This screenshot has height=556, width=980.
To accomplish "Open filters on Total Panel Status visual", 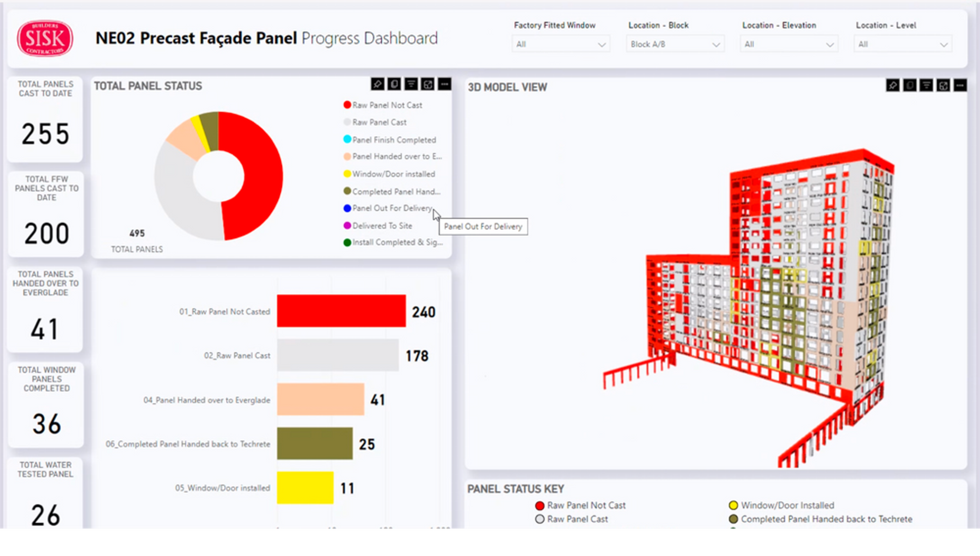I will (411, 84).
